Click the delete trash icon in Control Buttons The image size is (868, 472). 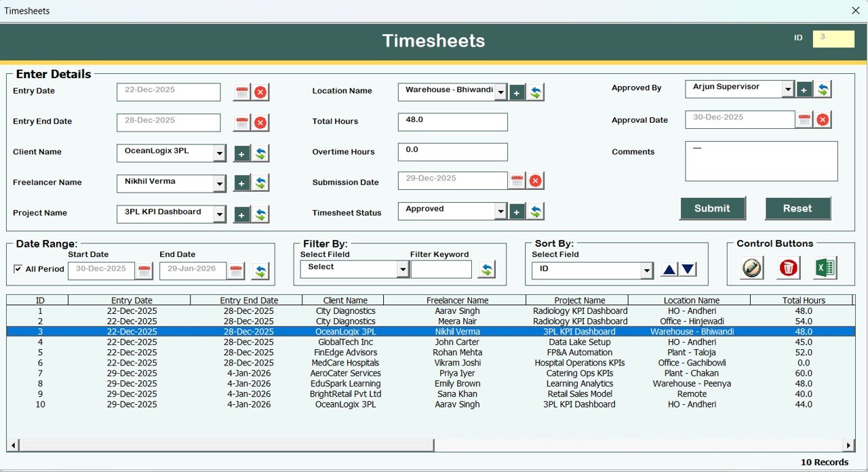click(787, 267)
